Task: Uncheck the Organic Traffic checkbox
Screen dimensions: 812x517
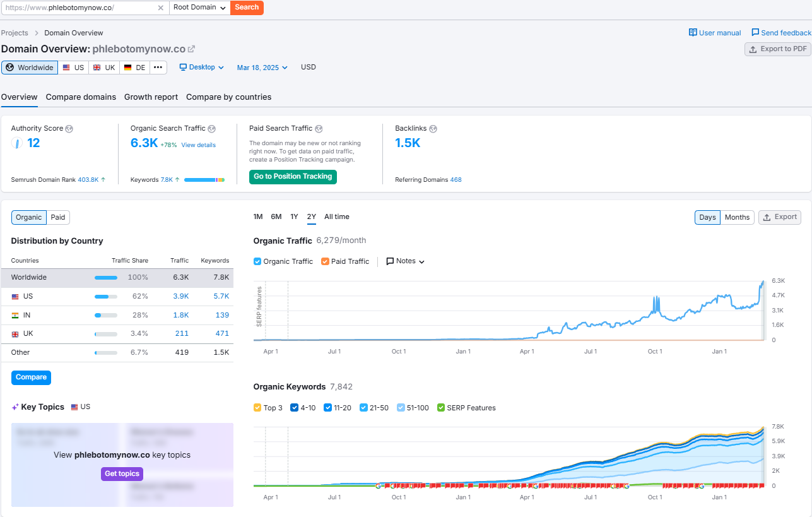Action: (x=257, y=261)
